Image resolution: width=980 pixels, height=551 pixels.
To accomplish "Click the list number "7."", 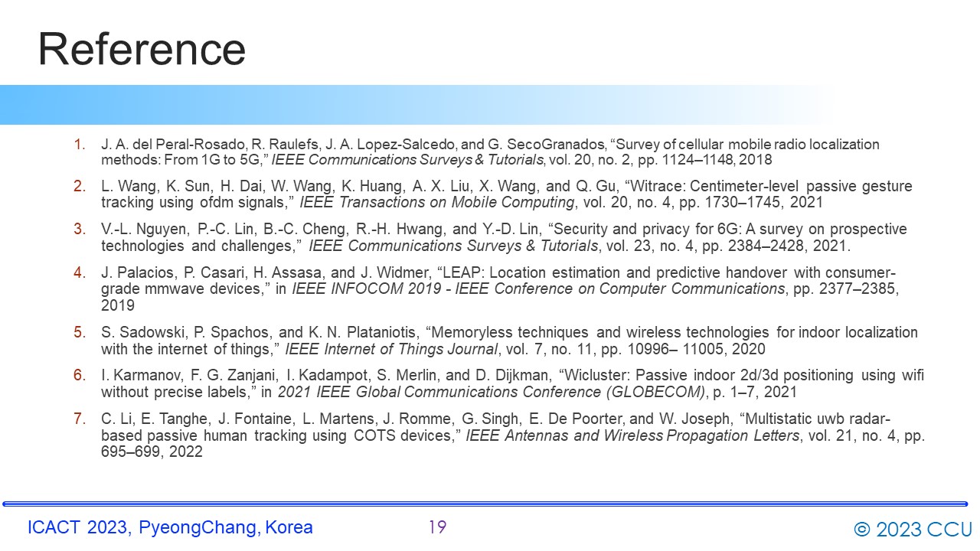I will coord(80,417).
